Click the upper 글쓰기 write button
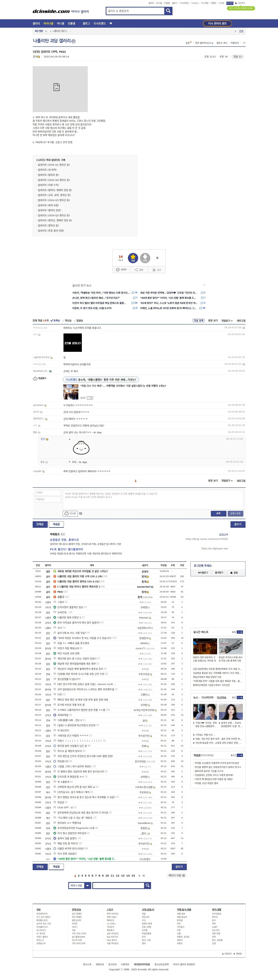278x980 pixels. click(238, 525)
